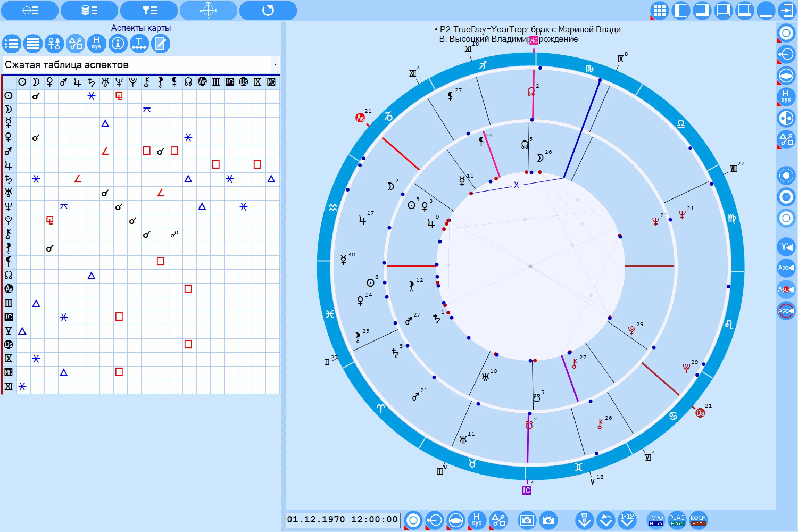Click the planets symbols icon in the aspects toolbar
This screenshot has width=798, height=532.
point(54,44)
